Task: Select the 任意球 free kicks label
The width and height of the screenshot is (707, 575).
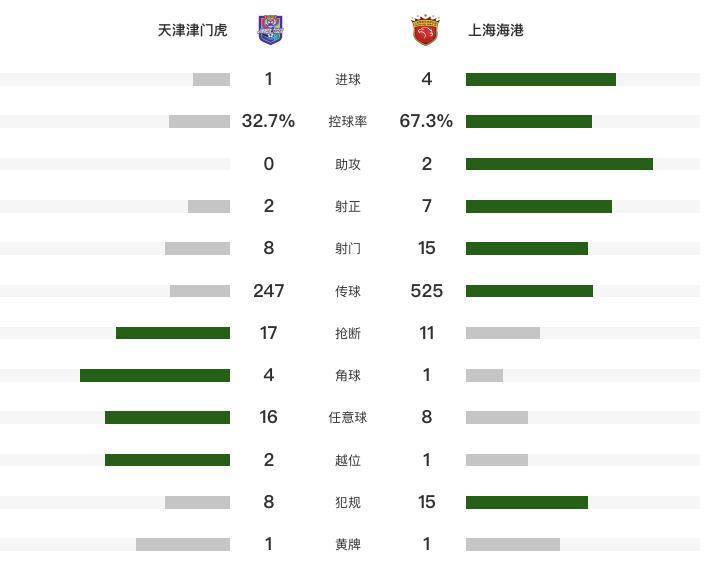Action: pyautogui.click(x=348, y=417)
